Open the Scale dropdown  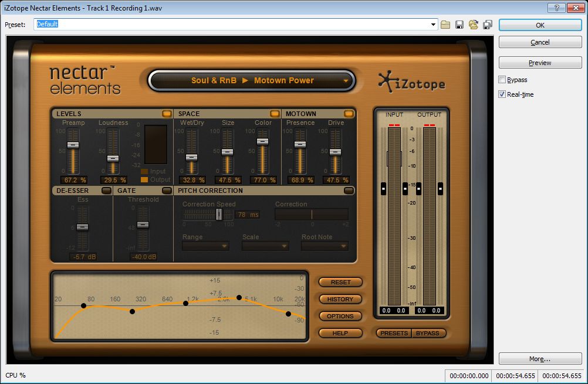(x=265, y=246)
